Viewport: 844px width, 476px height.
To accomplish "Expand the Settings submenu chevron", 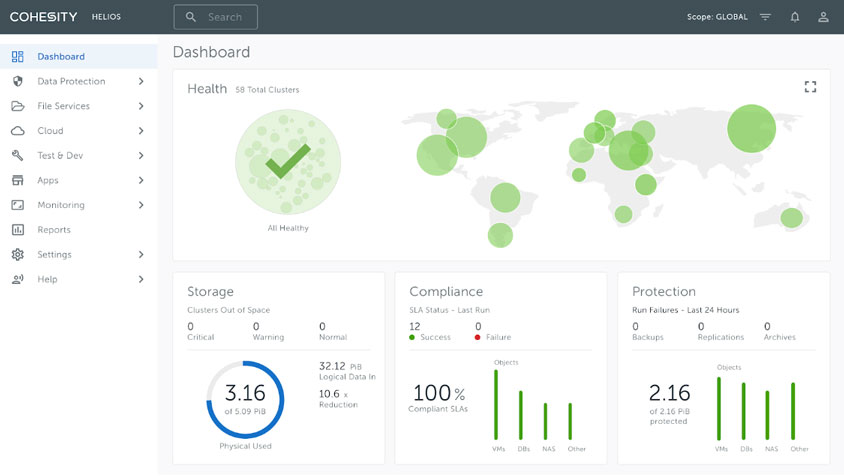I will coord(141,255).
